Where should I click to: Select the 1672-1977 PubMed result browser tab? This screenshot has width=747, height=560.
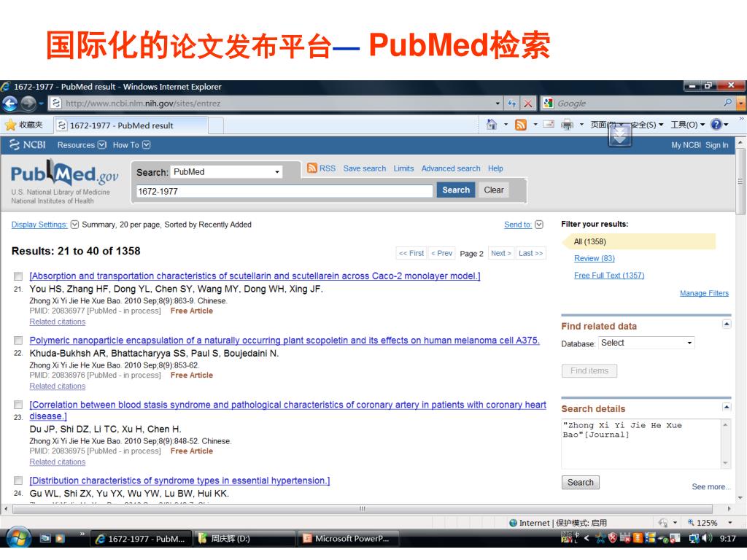pyautogui.click(x=130, y=125)
